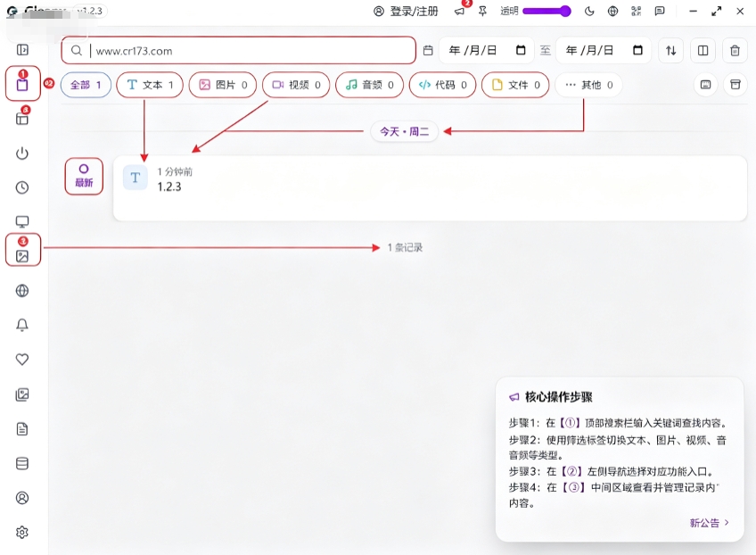This screenshot has width=756, height=555.
Task: Toggle the pin window icon
Action: pos(482,11)
